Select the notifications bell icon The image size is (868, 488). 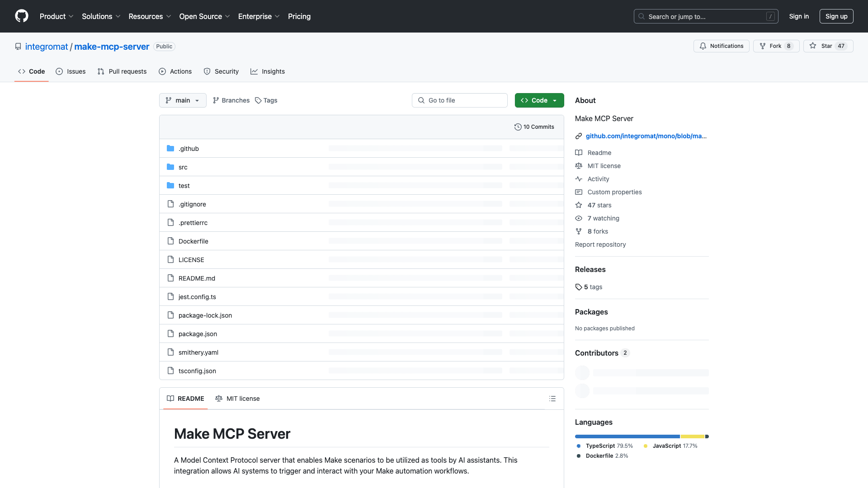pyautogui.click(x=703, y=46)
